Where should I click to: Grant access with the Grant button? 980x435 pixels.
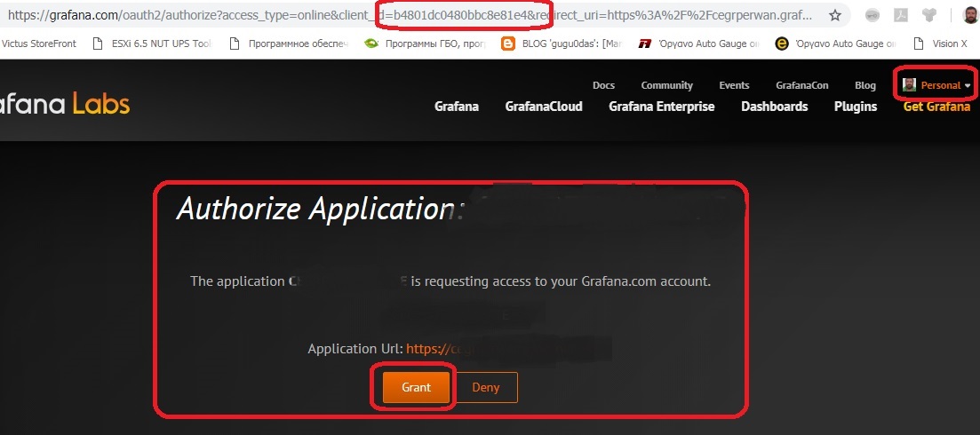tap(416, 388)
